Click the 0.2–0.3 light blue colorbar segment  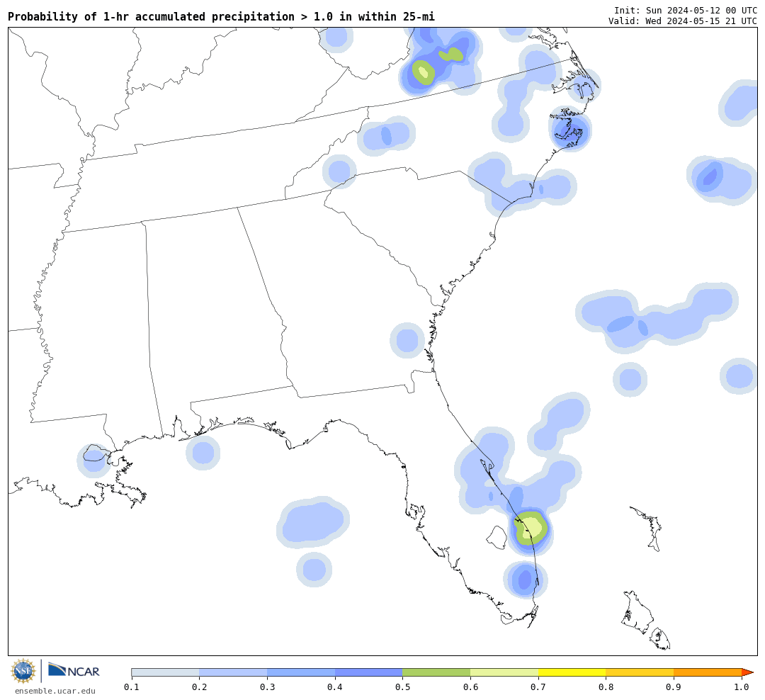pos(233,672)
